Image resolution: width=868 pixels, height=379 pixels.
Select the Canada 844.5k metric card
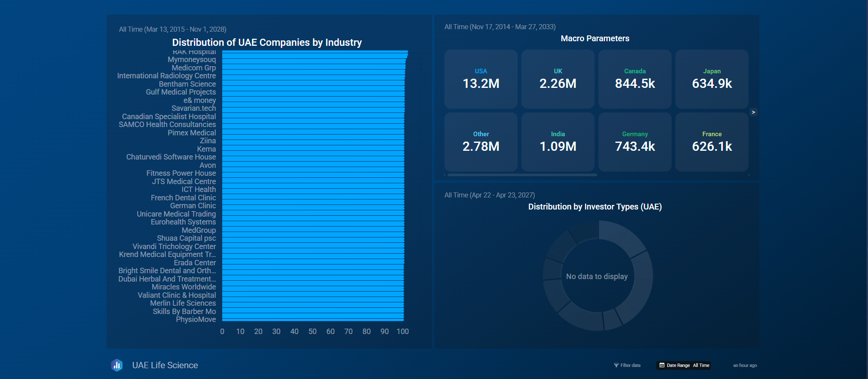tap(635, 79)
